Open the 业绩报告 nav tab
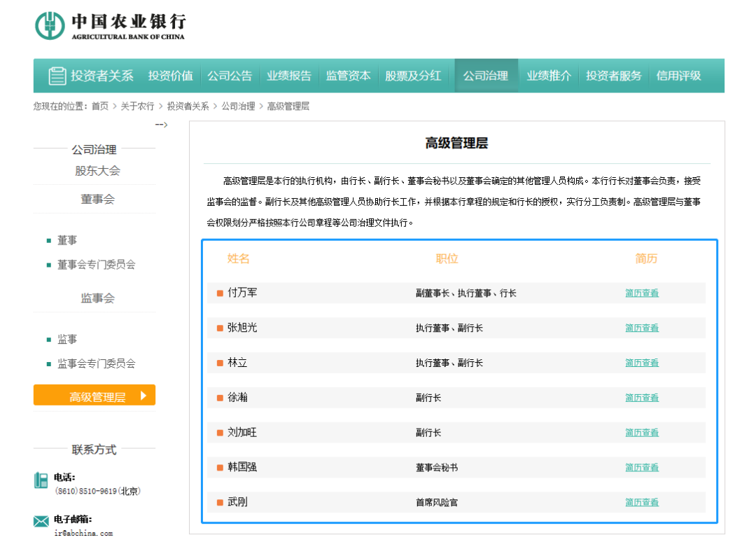 click(x=289, y=76)
